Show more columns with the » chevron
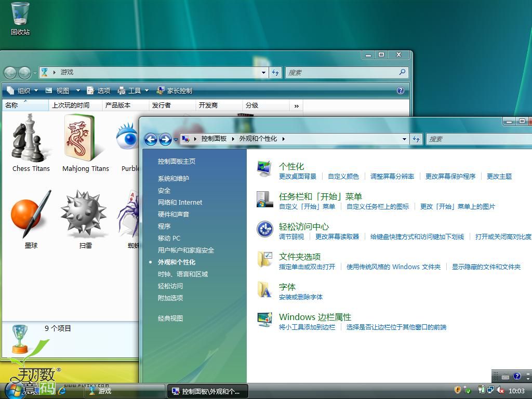The height and width of the screenshot is (399, 532). (297, 106)
